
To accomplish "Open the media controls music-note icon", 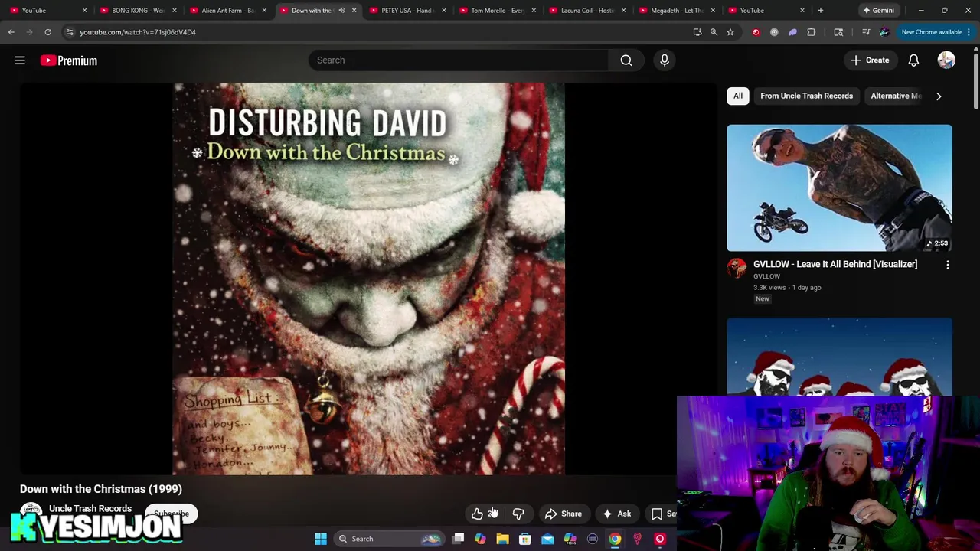I will pyautogui.click(x=866, y=32).
